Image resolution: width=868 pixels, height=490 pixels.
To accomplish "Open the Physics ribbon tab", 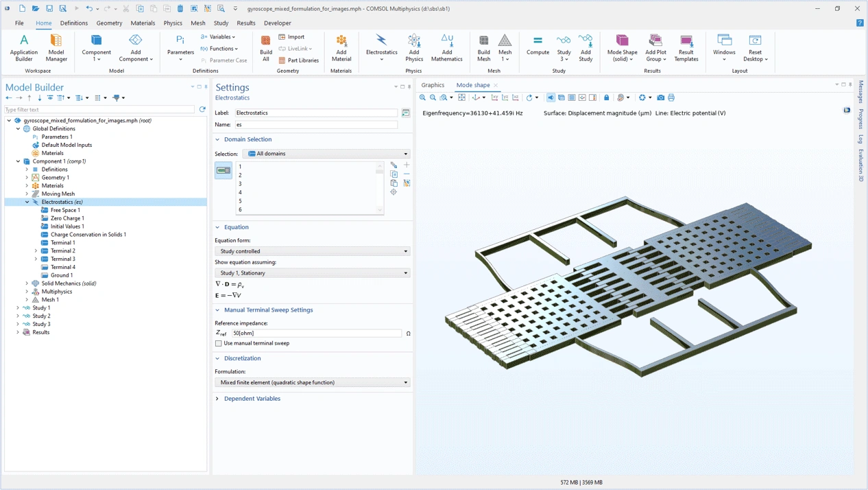I will pos(173,23).
